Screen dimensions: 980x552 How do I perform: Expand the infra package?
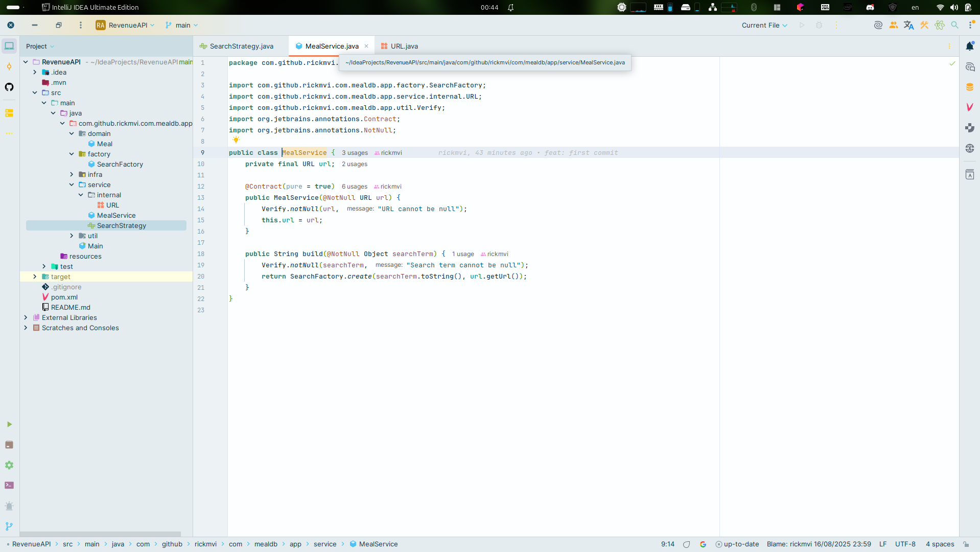click(x=72, y=174)
